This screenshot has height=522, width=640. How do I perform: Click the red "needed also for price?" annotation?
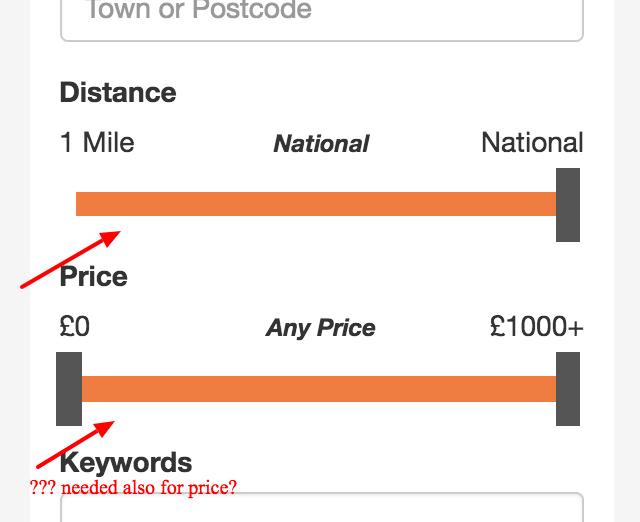pyautogui.click(x=133, y=488)
